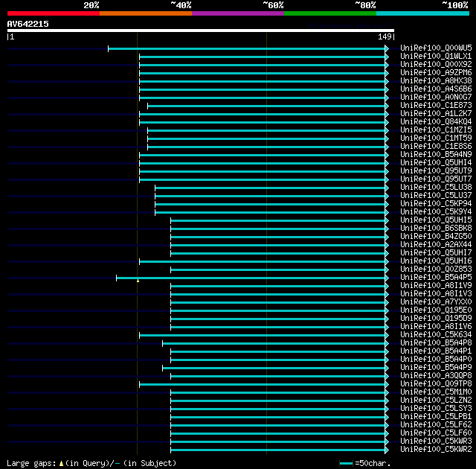Viewport: 476px width, 469px height.
Task: Select the UniRef100_C5KWR3 label
Action: (x=436, y=441)
